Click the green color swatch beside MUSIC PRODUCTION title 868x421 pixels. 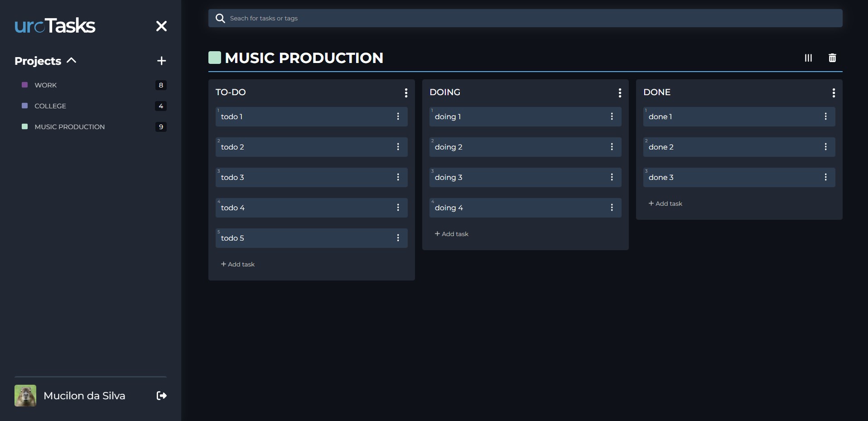[214, 57]
